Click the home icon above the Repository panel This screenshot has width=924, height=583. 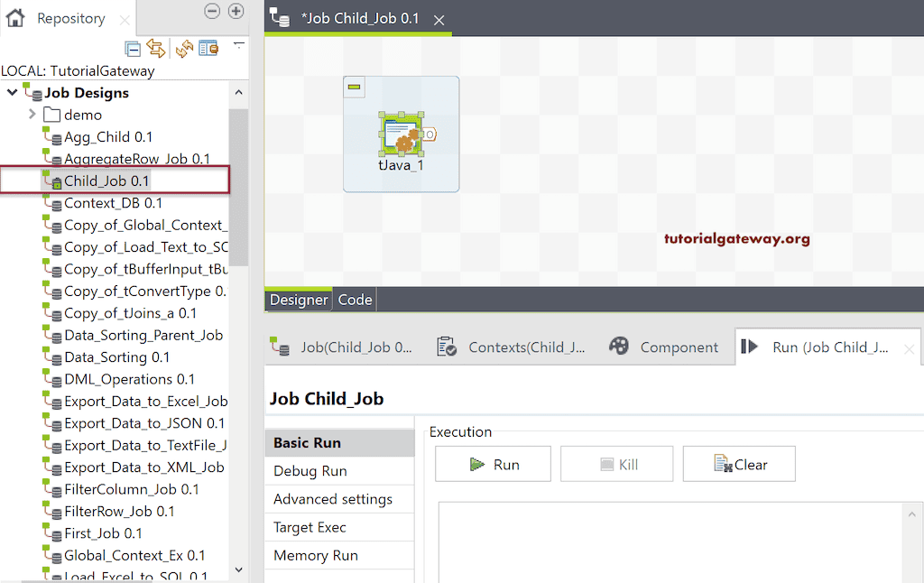tap(14, 17)
